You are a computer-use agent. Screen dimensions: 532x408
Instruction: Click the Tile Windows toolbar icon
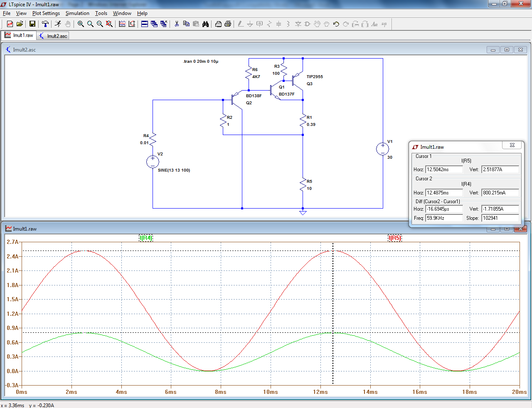coord(145,24)
